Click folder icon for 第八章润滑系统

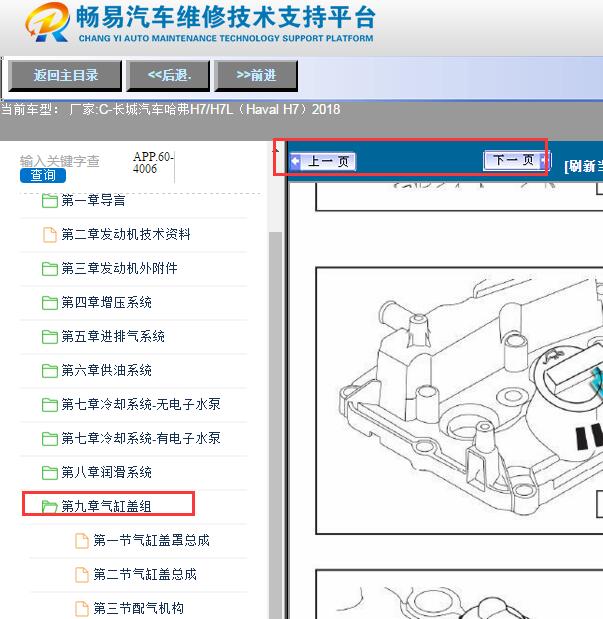coord(50,472)
